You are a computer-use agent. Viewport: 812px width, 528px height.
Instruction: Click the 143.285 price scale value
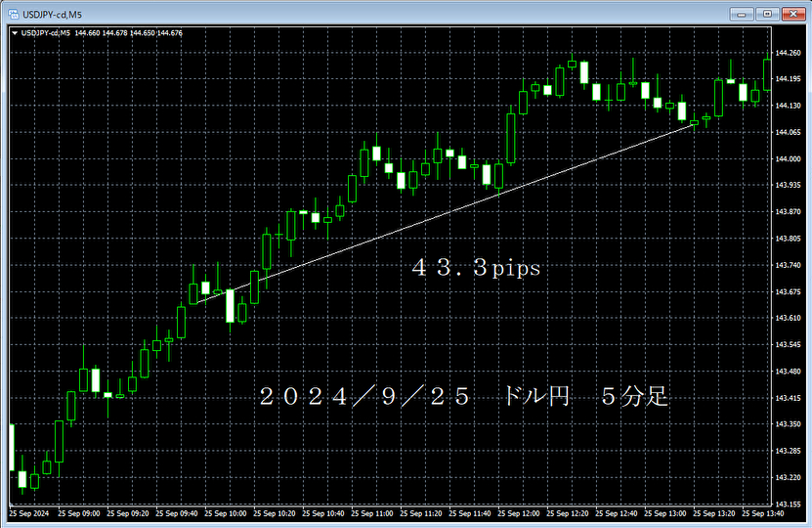pyautogui.click(x=789, y=451)
